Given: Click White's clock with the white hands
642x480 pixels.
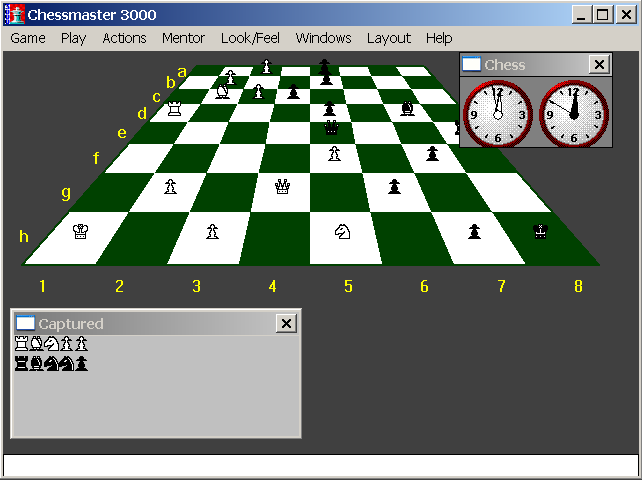Looking at the screenshot, I should (498, 114).
